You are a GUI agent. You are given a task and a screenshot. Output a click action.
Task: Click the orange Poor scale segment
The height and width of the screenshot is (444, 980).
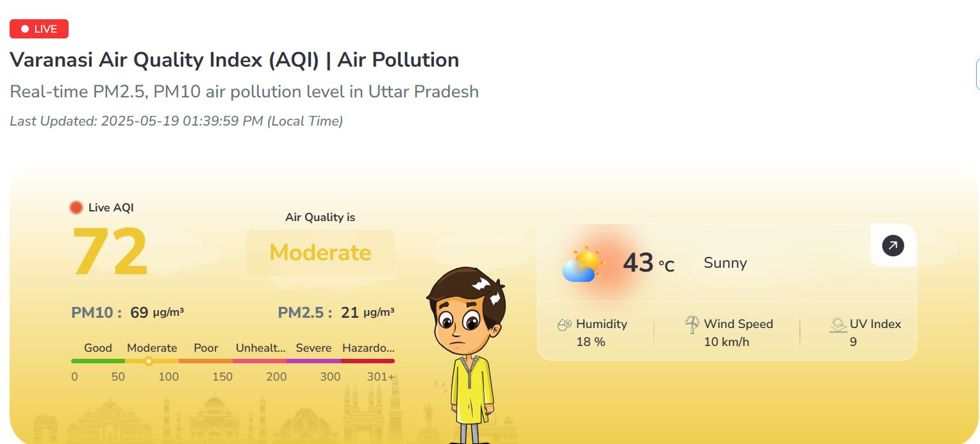click(x=206, y=361)
